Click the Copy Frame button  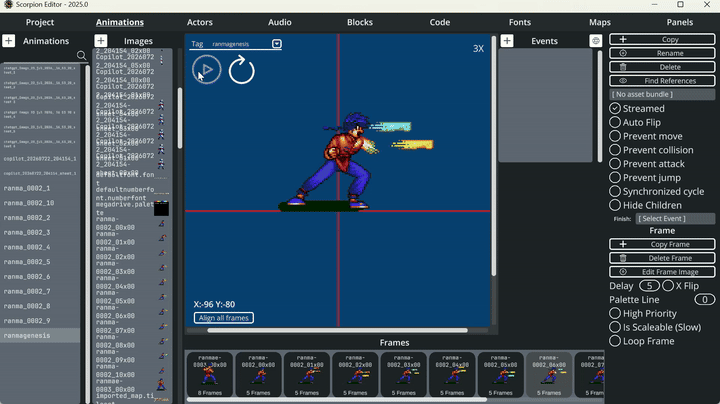[x=662, y=244]
